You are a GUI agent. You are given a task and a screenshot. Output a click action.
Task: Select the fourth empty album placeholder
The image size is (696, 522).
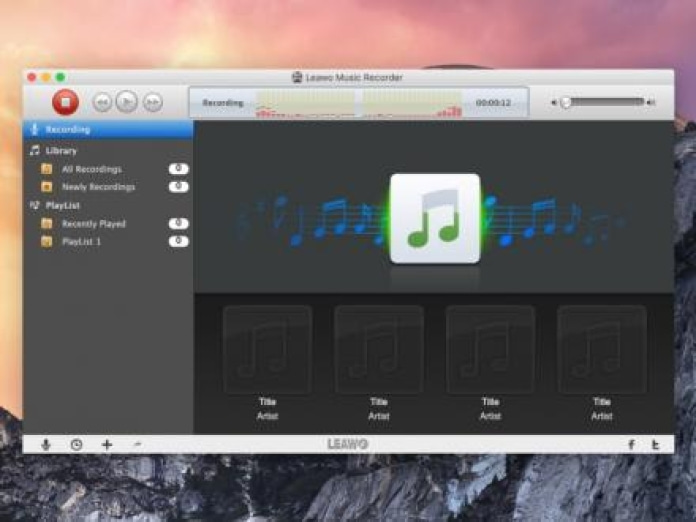click(x=602, y=350)
